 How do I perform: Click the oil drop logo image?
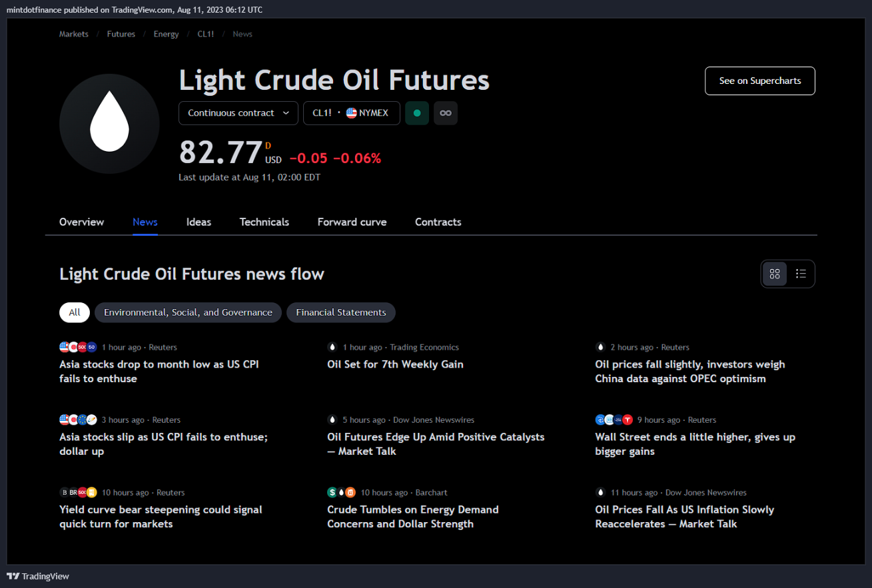point(109,124)
